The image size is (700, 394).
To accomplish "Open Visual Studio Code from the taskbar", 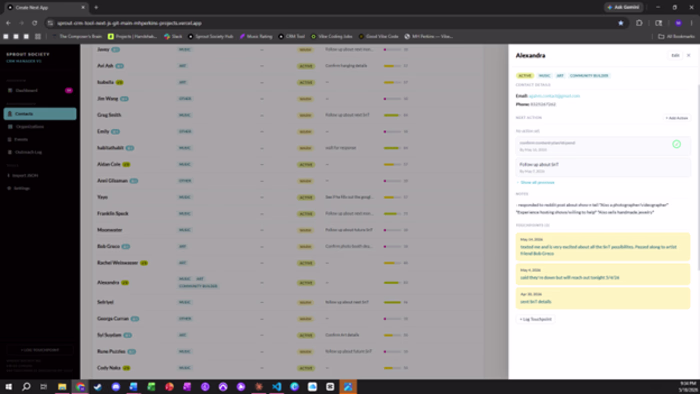I will coord(276,387).
